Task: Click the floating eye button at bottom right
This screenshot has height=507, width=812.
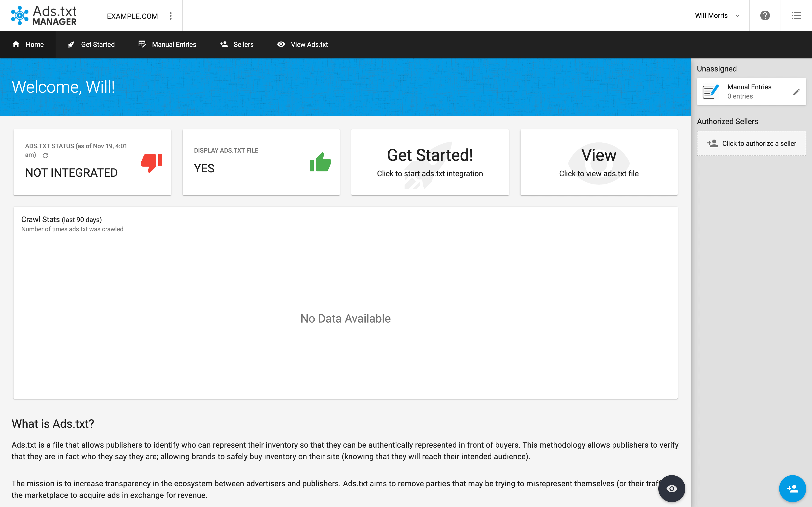Action: pyautogui.click(x=672, y=489)
